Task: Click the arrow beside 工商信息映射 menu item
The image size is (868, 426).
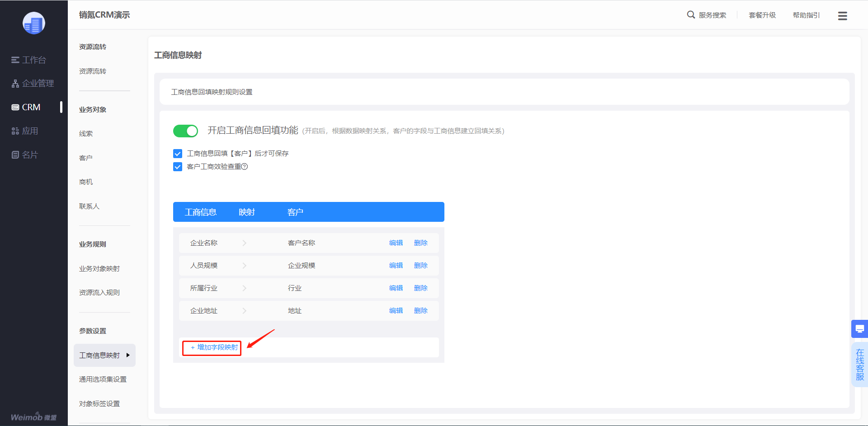Action: point(128,355)
